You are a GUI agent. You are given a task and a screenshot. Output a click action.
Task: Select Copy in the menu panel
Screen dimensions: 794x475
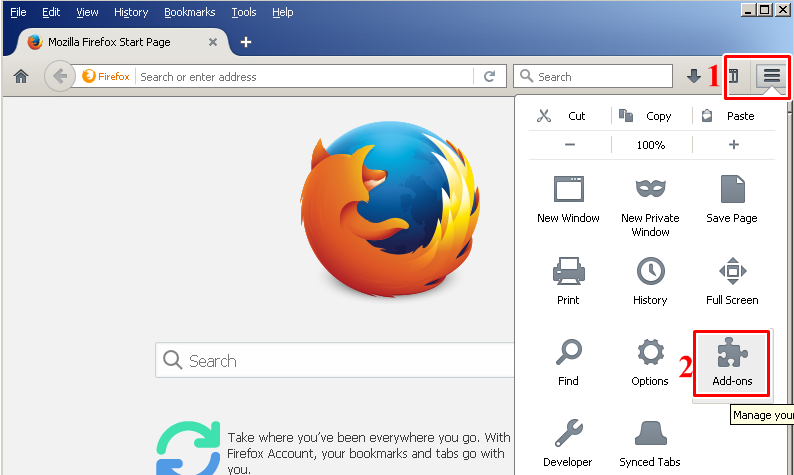point(645,116)
